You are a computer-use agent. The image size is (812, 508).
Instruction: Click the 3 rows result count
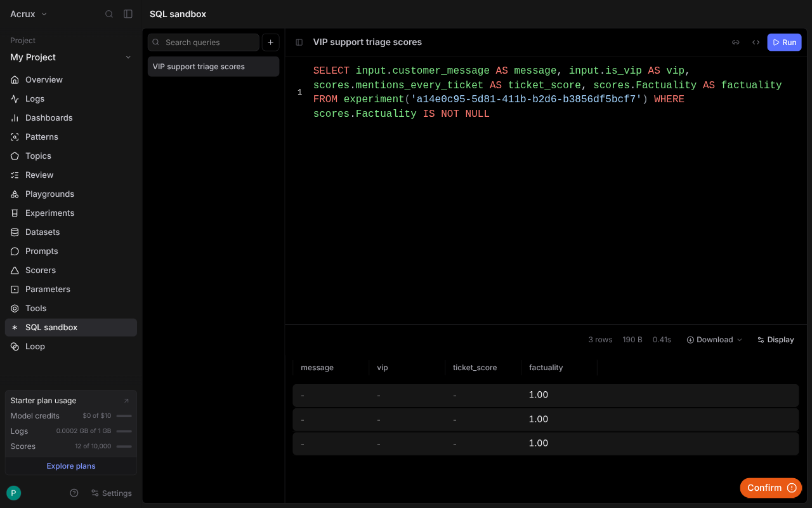[x=600, y=340]
